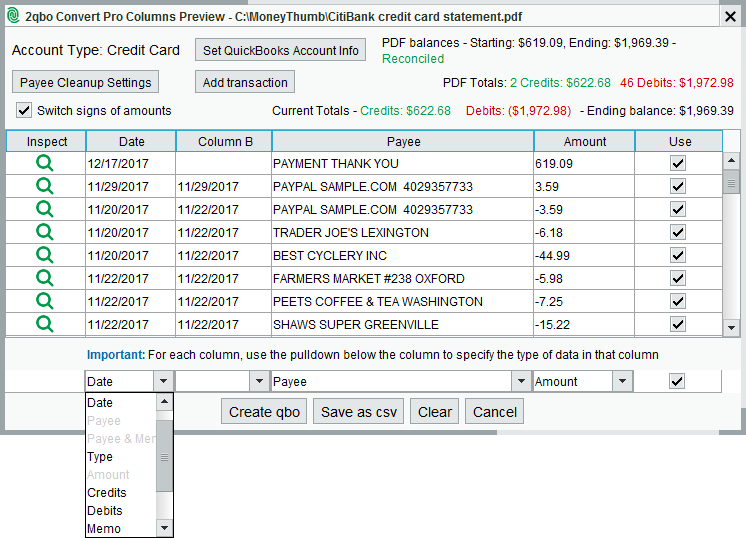This screenshot has height=538, width=746.
Task: Click the dropdown list scroll down arrow
Action: [164, 528]
